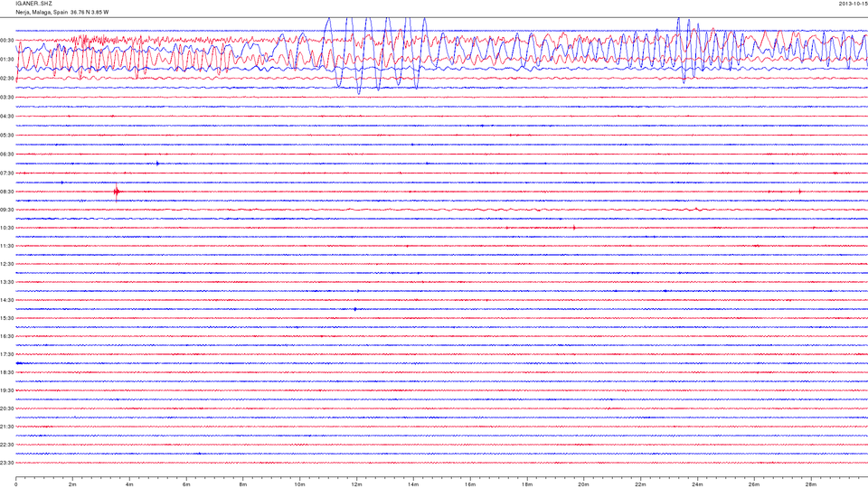Screen dimensions: 868x488
Task: Select the 00:30 time label
Action: (x=7, y=41)
